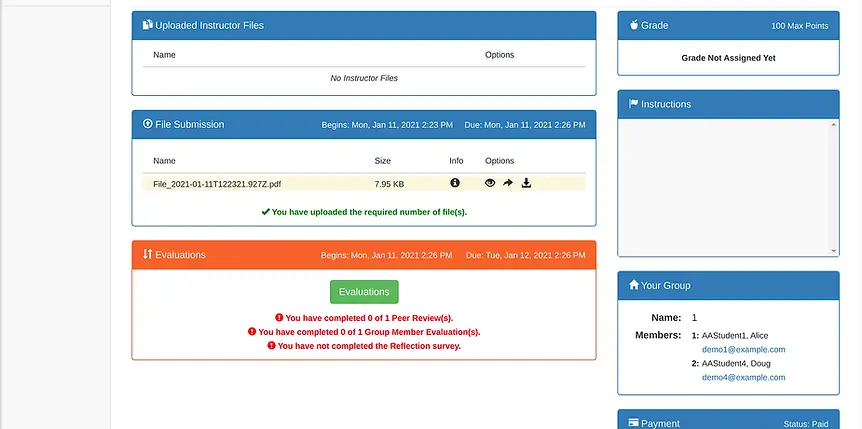Click the Uploaded Instructor Files panel icon
The image size is (862, 429).
pos(147,25)
